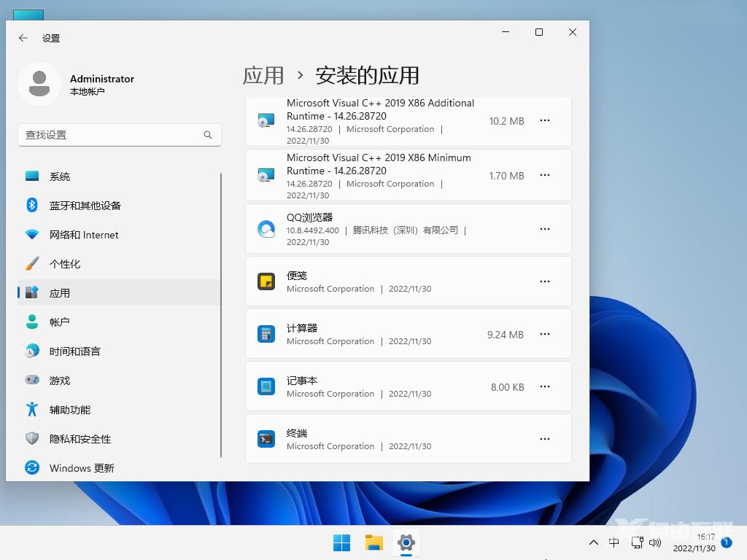Open the options menu for 计算器
Viewport: 747px width, 560px height.
[544, 334]
